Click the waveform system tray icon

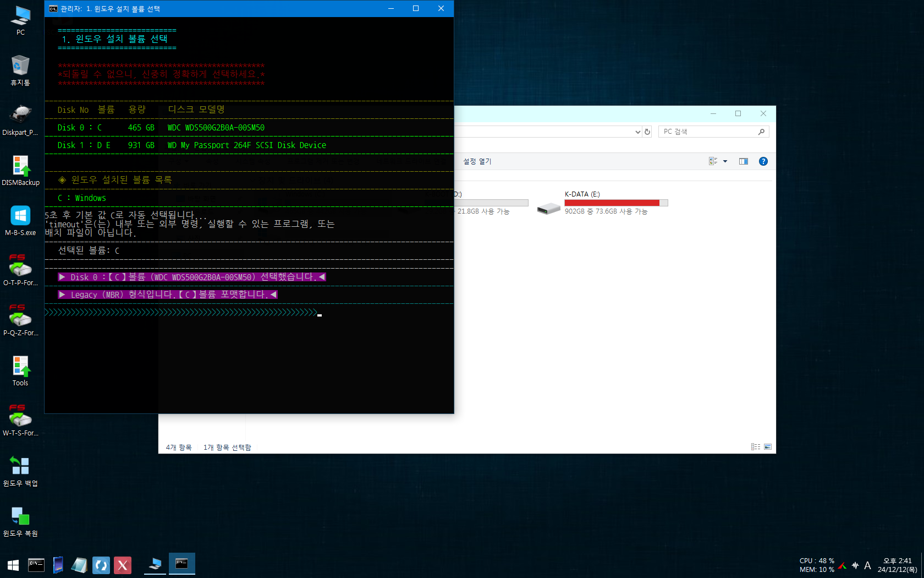pyautogui.click(x=855, y=565)
